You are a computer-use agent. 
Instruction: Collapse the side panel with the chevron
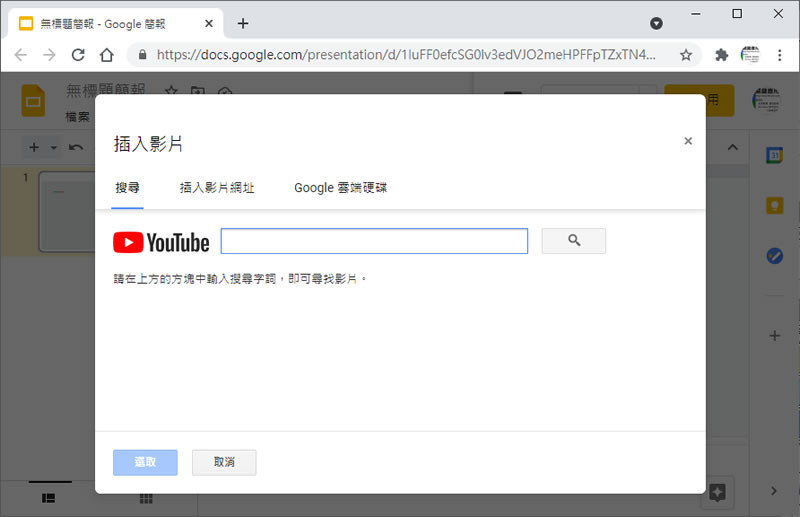point(774,491)
